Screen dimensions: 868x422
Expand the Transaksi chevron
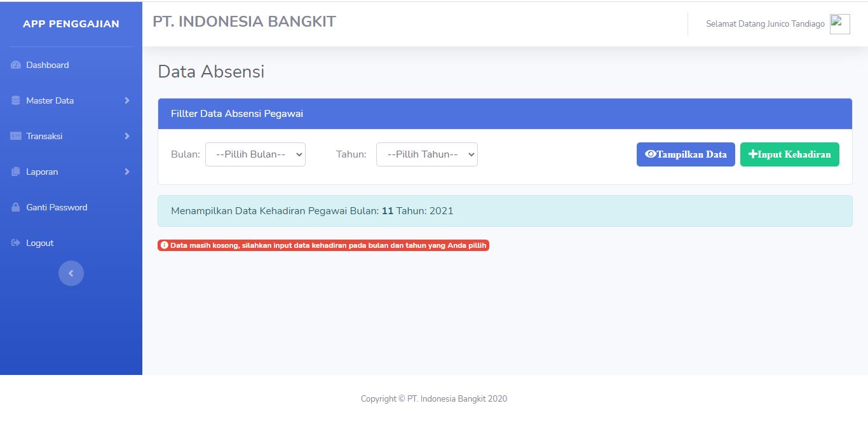(x=126, y=135)
